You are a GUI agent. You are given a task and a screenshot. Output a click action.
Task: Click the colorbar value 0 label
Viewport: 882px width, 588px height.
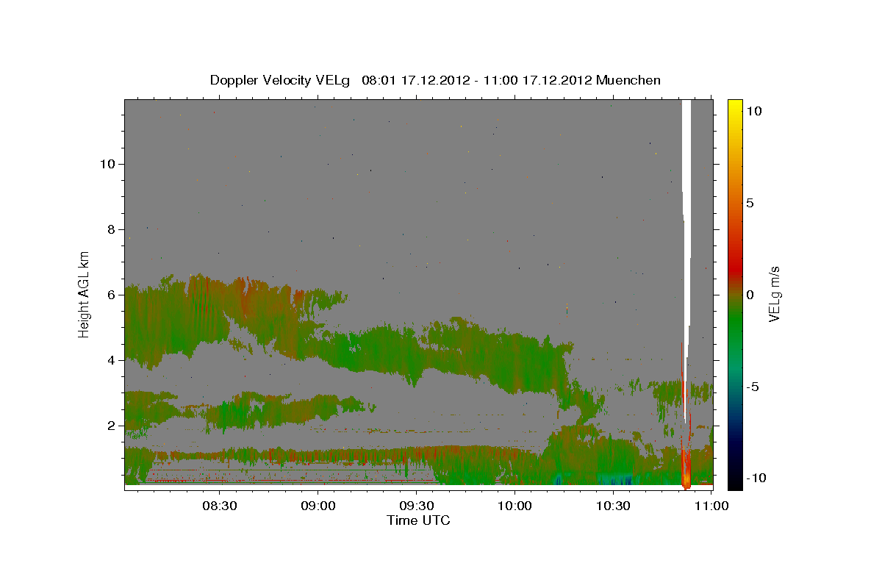click(x=750, y=295)
